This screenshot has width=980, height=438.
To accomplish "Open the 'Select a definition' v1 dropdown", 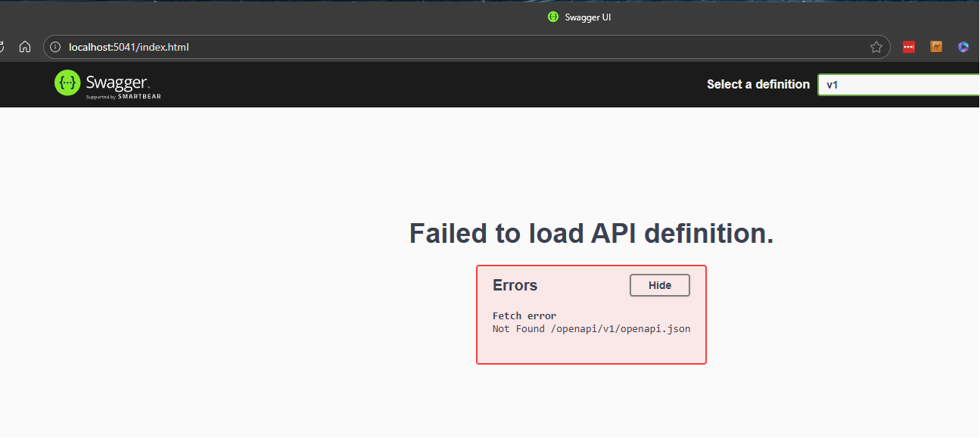I will [x=898, y=85].
